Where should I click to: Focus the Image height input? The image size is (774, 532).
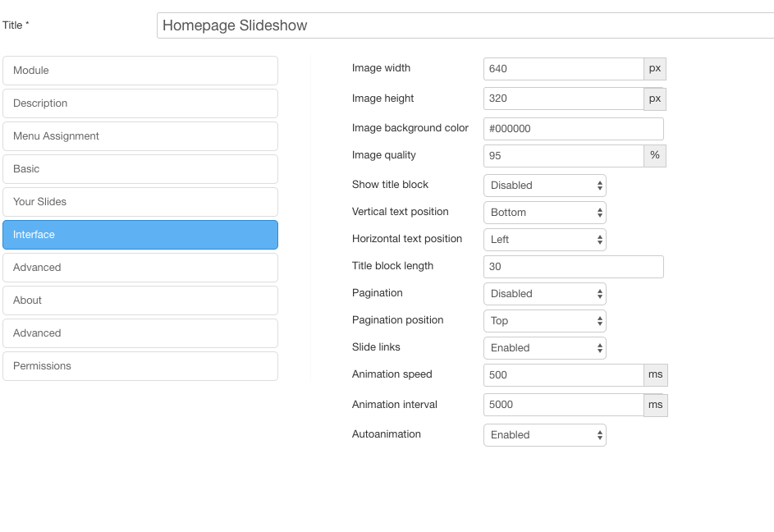[563, 99]
